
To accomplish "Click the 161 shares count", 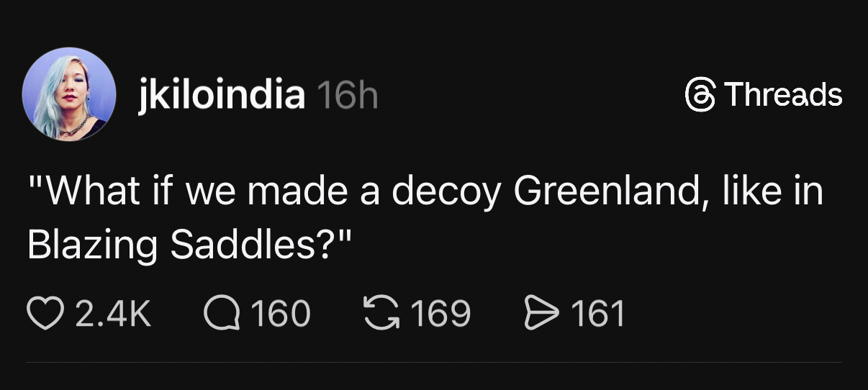I will point(597,314).
